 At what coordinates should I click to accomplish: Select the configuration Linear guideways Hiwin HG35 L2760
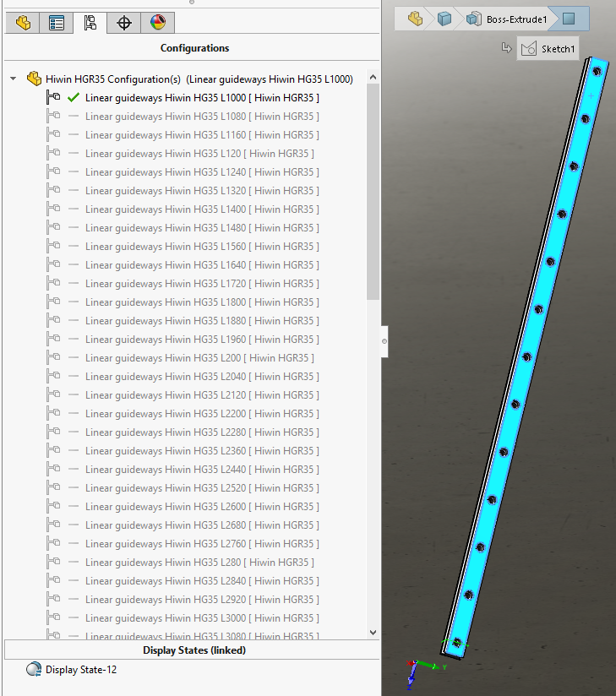(x=202, y=544)
